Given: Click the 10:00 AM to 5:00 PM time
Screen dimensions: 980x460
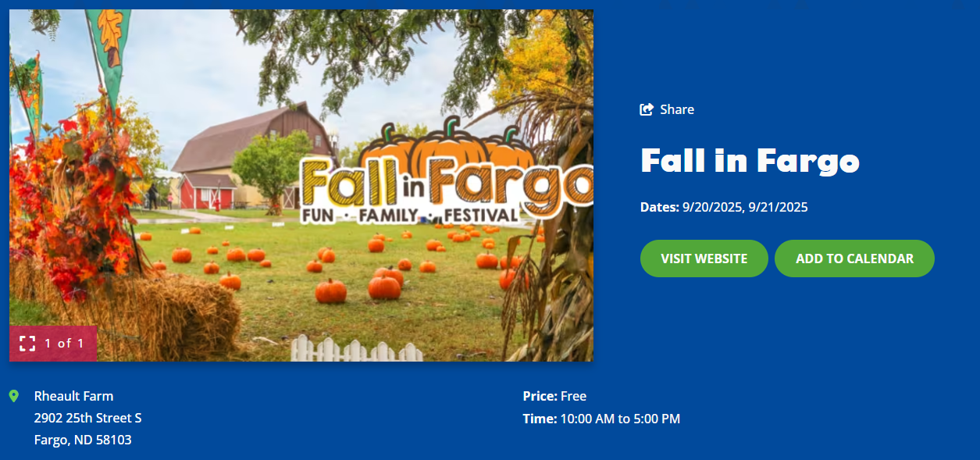Looking at the screenshot, I should [620, 419].
